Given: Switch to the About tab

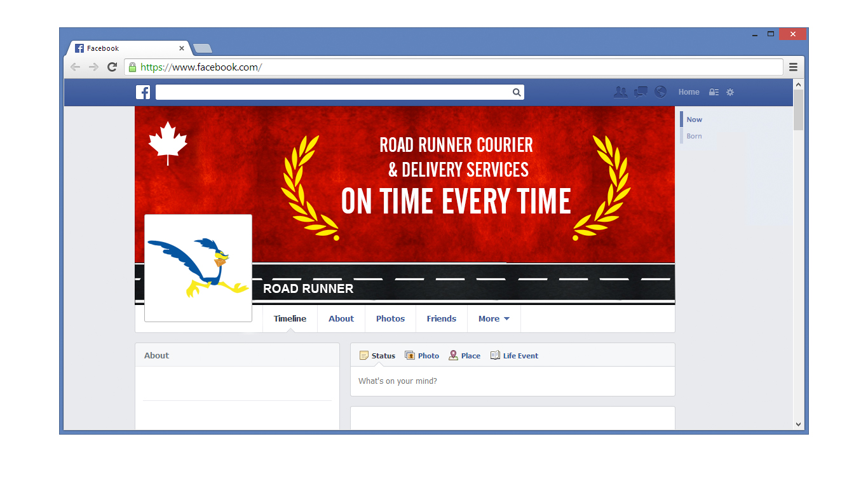Looking at the screenshot, I should pos(341,319).
